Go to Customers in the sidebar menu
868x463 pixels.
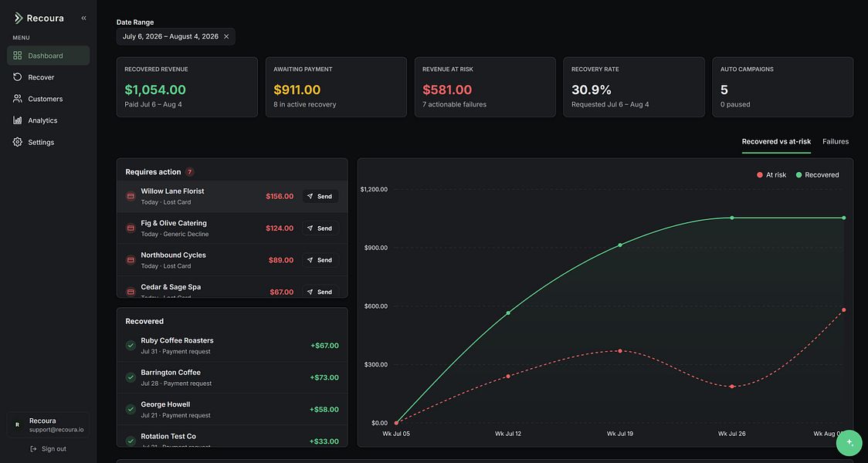[48, 99]
